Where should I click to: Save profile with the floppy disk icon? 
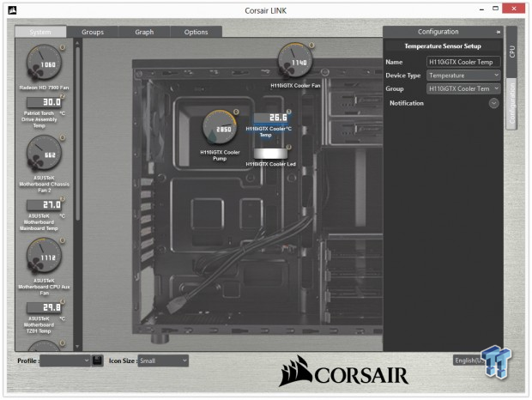point(98,361)
